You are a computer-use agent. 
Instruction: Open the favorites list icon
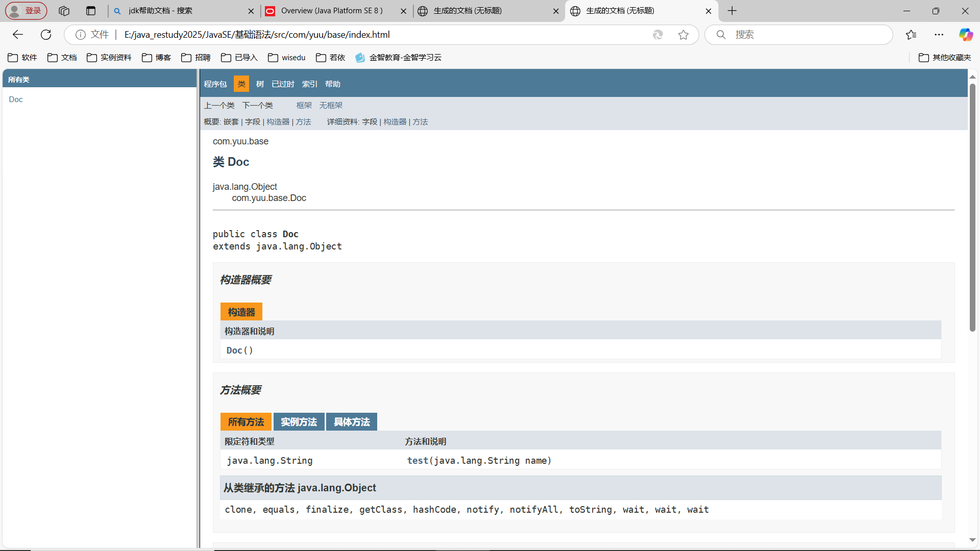tap(911, 35)
